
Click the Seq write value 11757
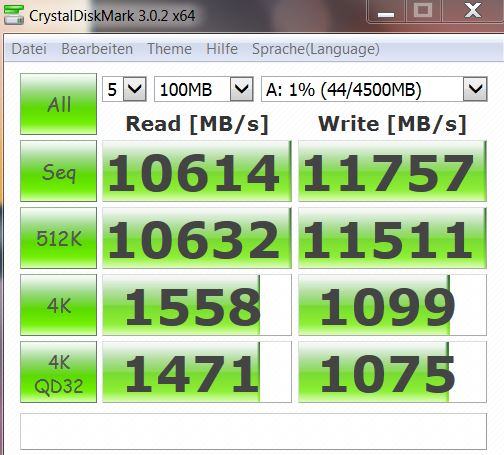[392, 171]
